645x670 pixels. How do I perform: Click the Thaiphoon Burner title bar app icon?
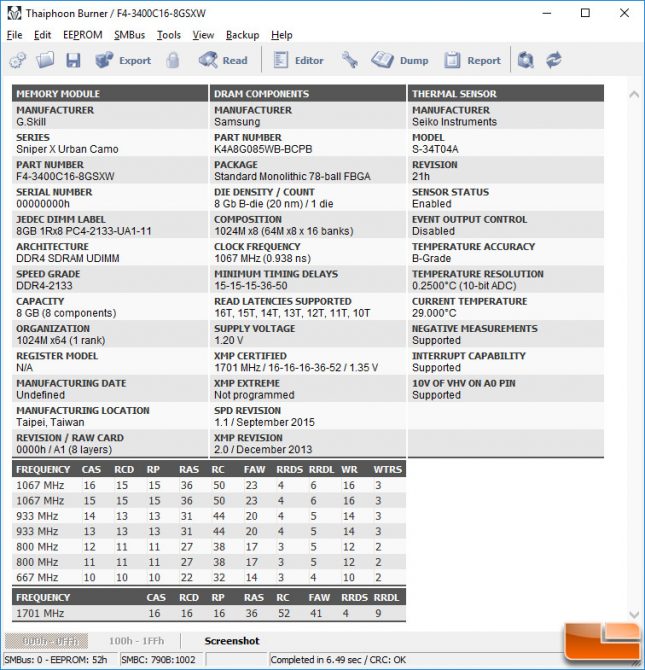coord(14,13)
